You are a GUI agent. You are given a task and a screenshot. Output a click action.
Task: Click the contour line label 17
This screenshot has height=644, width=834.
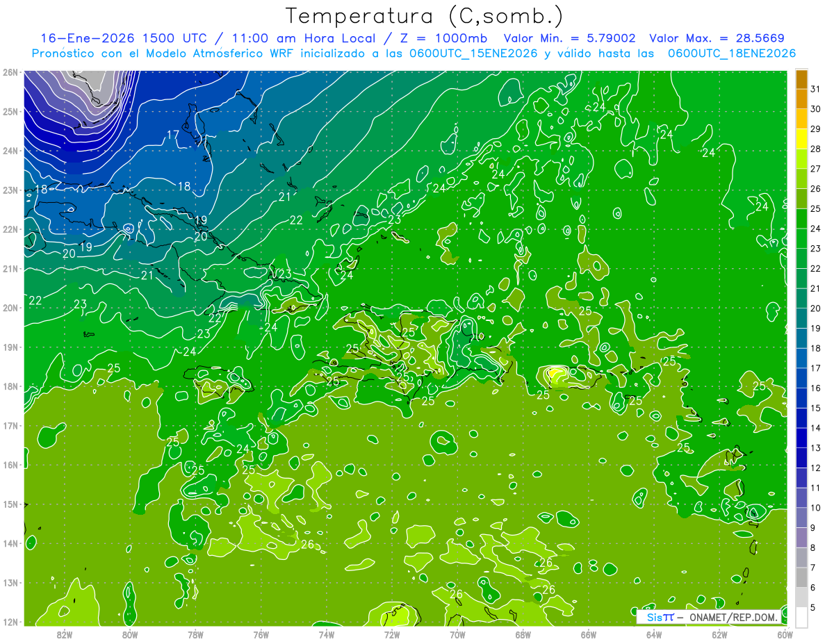pyautogui.click(x=174, y=135)
